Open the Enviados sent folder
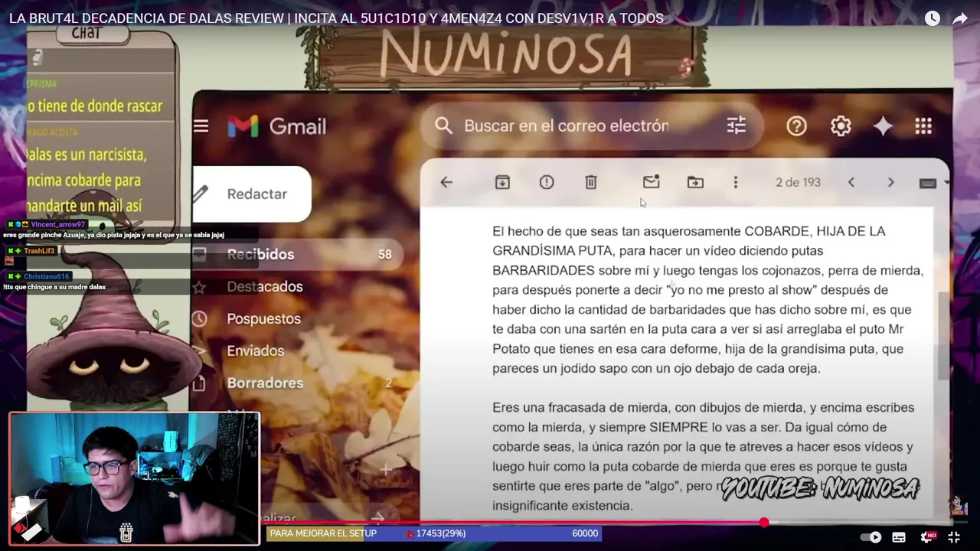This screenshot has height=551, width=980. click(255, 350)
